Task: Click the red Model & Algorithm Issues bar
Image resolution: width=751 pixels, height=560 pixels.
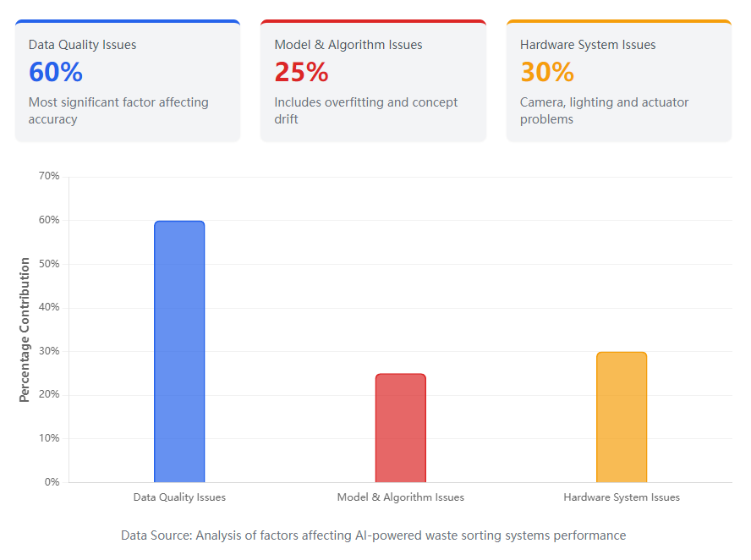Action: point(400,428)
